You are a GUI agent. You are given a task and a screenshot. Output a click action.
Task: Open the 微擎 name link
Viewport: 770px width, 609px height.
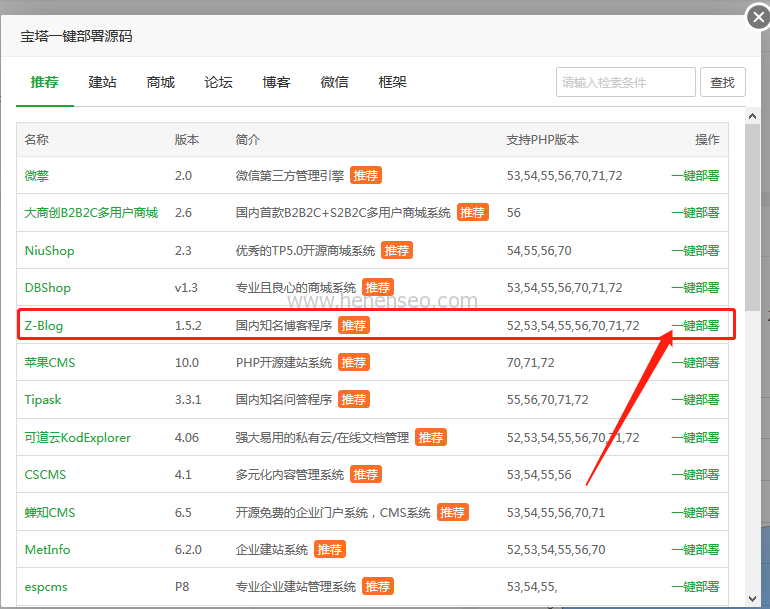(x=37, y=175)
